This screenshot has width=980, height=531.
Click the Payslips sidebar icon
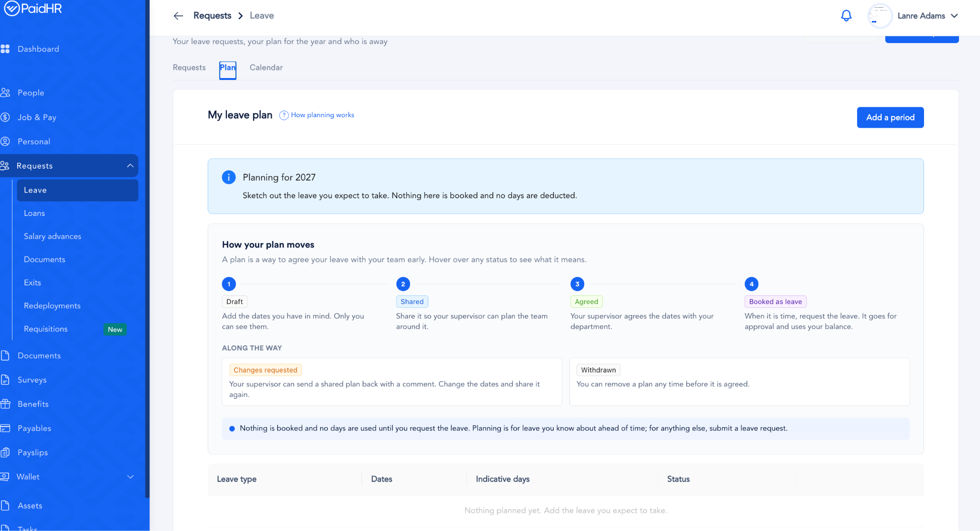[x=5, y=452]
